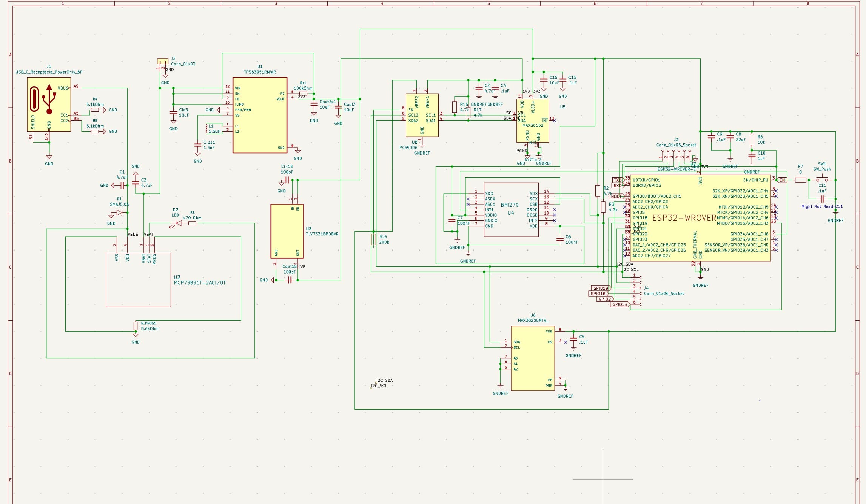866x504 pixels.
Task: Click the U1 TPS63051 regulator chip body
Action: tap(260, 115)
